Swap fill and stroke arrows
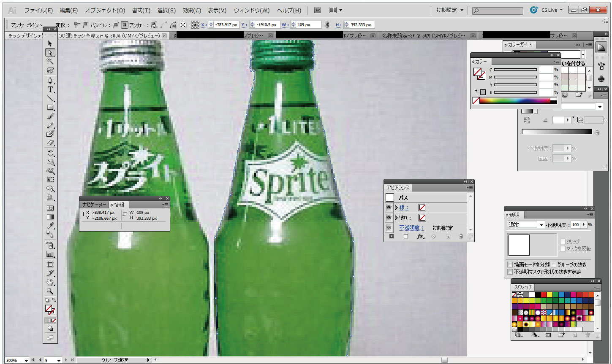Viewport: 612px width, 364px height. click(x=54, y=300)
